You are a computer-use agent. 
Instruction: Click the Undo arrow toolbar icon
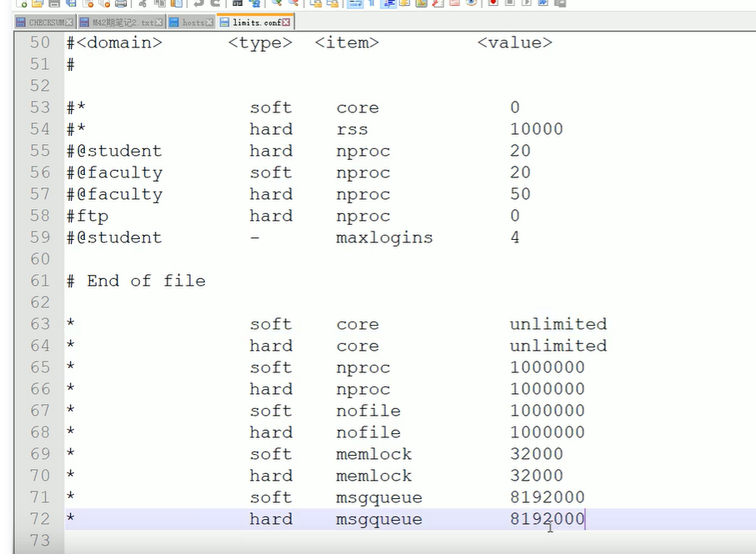tap(198, 2)
